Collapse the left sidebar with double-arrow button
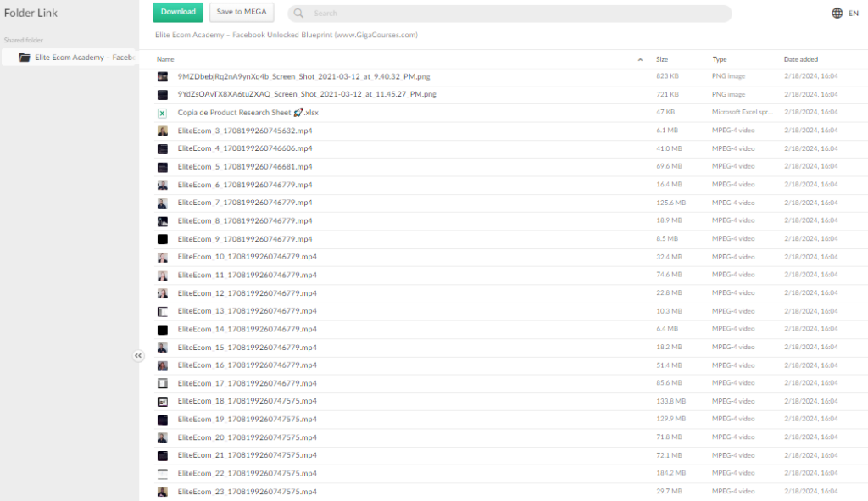This screenshot has height=501, width=868. coord(138,356)
